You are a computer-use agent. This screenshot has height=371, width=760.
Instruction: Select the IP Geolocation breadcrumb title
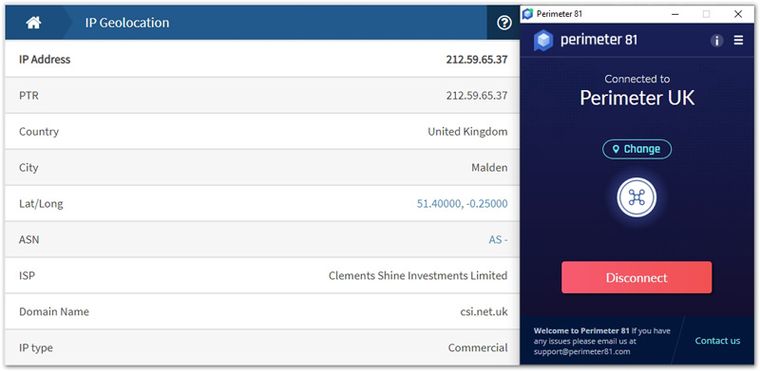127,23
